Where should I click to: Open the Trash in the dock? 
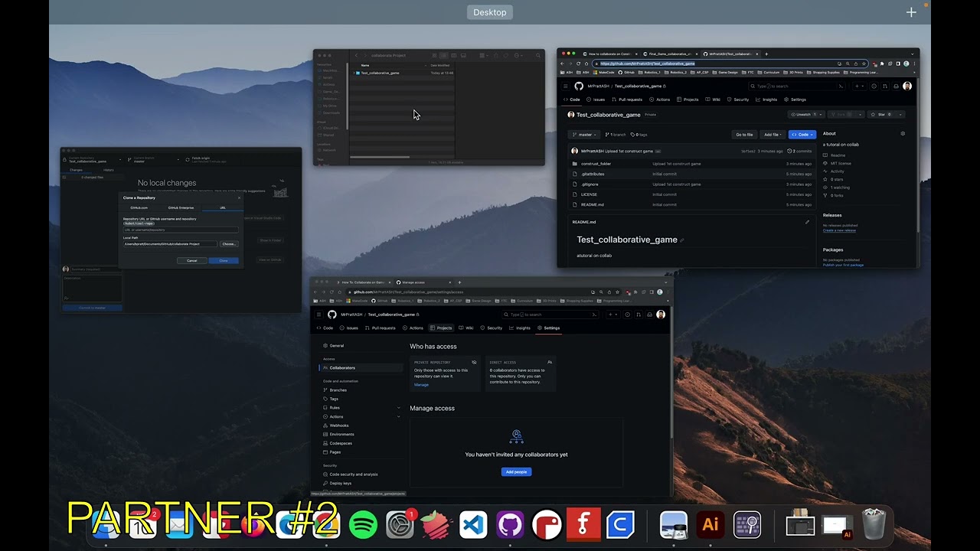coord(874,525)
